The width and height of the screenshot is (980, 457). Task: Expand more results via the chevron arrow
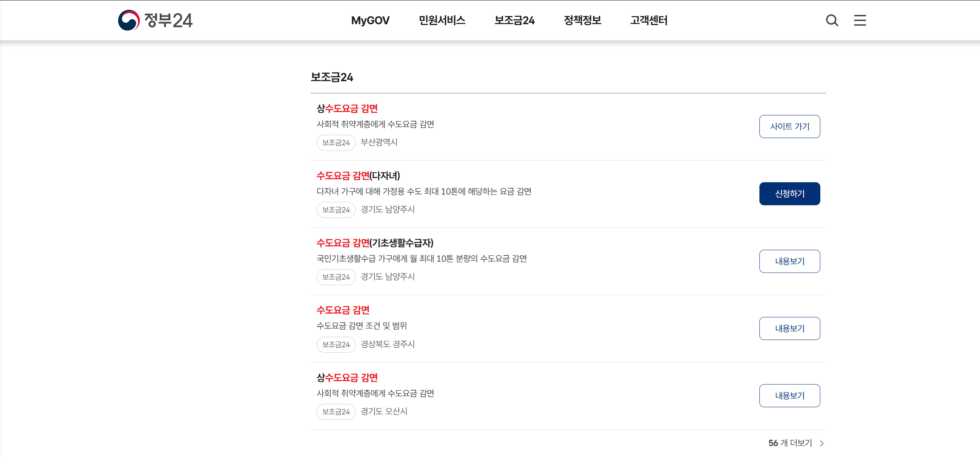pos(822,443)
